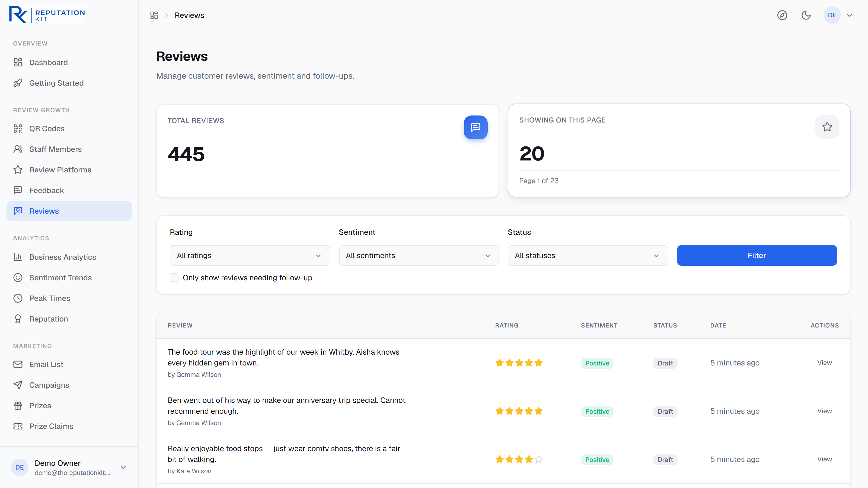Viewport: 868px width, 488px height.
Task: Click demo owner email in sidebar footer
Action: point(72,473)
